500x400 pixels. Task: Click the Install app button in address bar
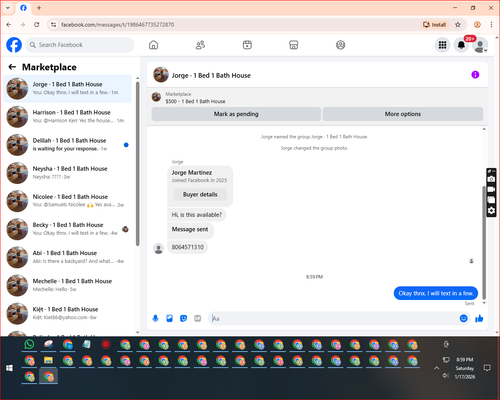pyautogui.click(x=434, y=25)
